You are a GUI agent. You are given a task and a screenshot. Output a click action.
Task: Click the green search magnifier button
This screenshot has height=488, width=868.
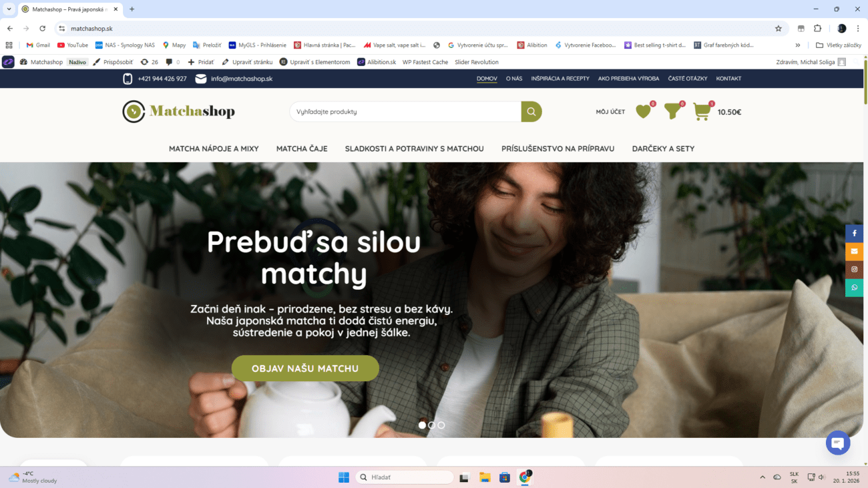click(x=531, y=111)
